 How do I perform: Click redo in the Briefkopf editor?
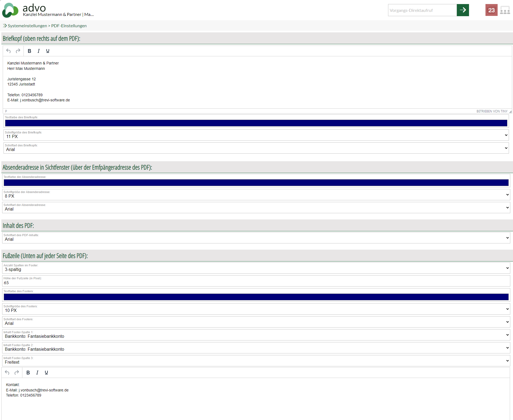click(x=18, y=51)
